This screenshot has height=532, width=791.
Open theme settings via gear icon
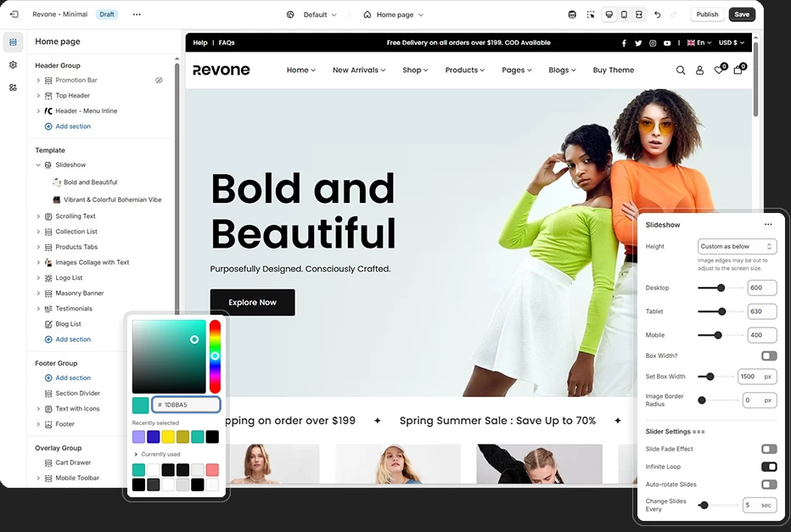click(12, 64)
